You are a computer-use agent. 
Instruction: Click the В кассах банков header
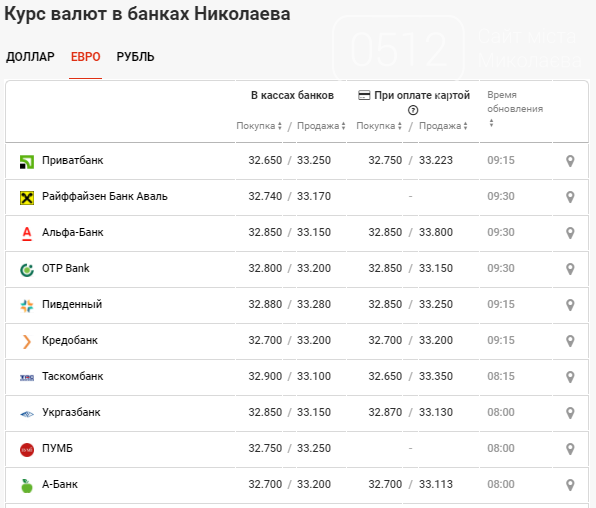(x=292, y=95)
